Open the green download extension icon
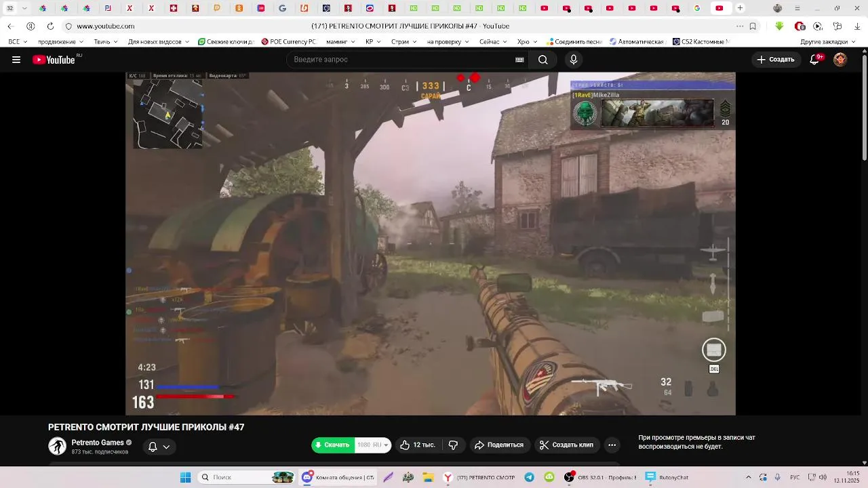This screenshot has height=488, width=868. pyautogui.click(x=779, y=26)
